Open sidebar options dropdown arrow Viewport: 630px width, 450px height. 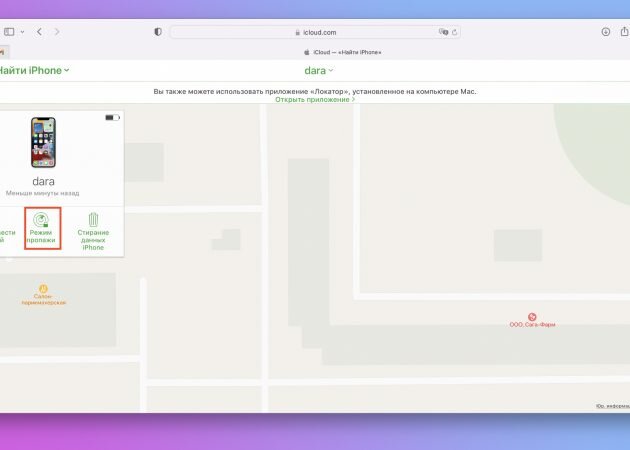[22, 32]
